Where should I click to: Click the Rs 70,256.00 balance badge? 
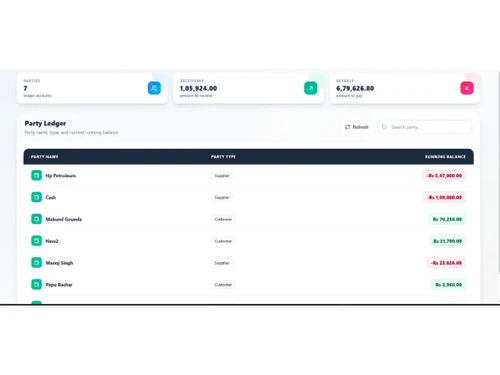pyautogui.click(x=447, y=219)
